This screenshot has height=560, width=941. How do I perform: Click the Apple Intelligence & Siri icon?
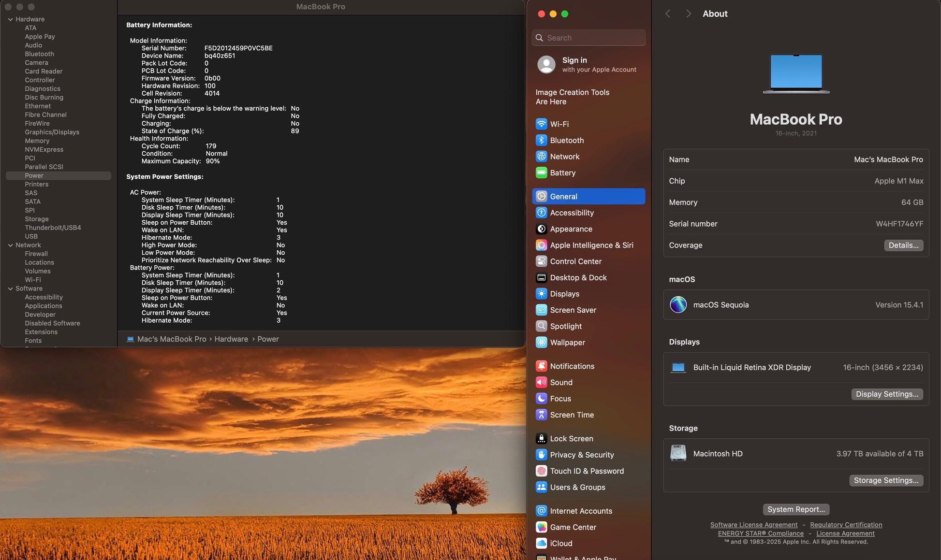541,245
